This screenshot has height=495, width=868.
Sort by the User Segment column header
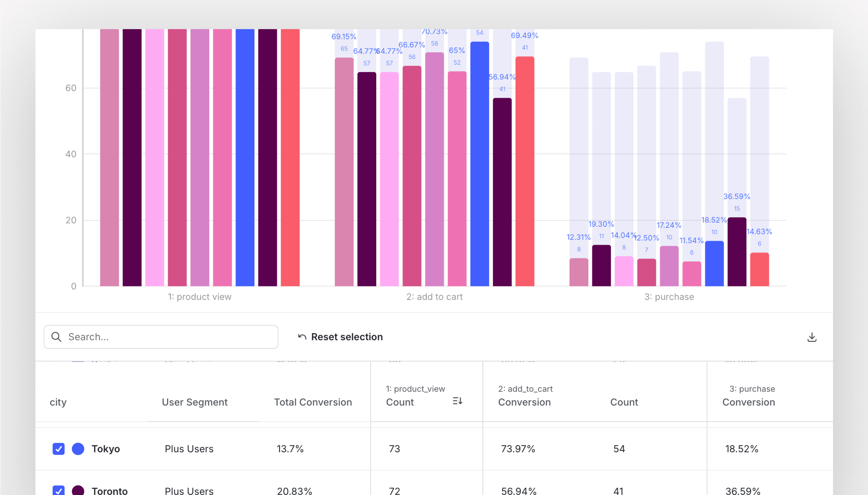tap(195, 402)
